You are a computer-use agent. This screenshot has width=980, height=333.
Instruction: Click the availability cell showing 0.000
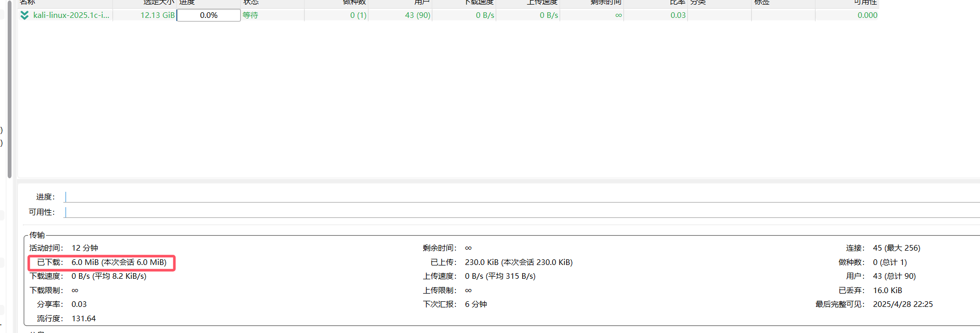[x=867, y=15]
